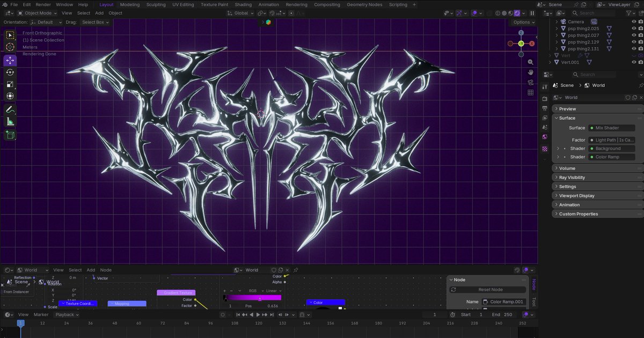Switch to material preview shading

[x=510, y=13]
